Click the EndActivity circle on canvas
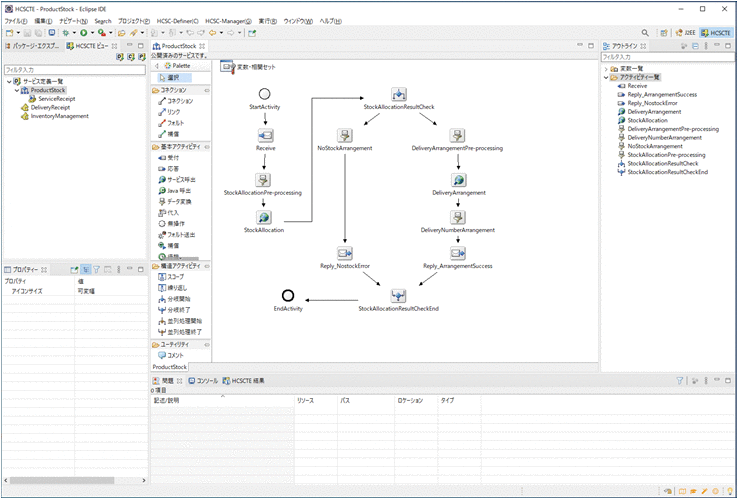The height and width of the screenshot is (499, 738). 288,295
